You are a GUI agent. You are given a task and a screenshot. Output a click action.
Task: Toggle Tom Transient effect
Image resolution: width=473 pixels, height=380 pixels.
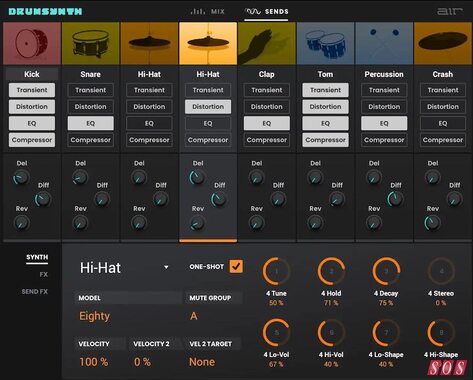[x=325, y=90]
